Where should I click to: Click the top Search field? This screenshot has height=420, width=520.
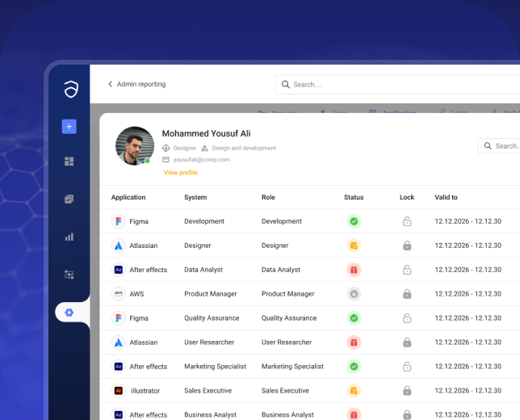click(x=396, y=84)
